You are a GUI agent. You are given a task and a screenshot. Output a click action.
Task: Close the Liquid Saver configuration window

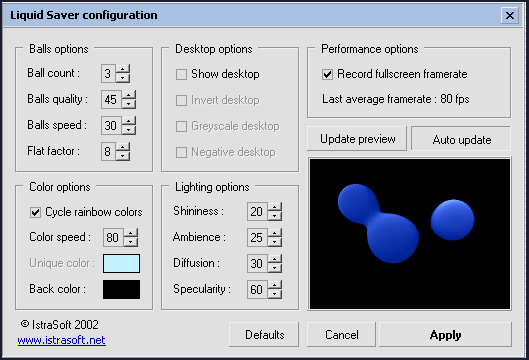[x=509, y=16]
